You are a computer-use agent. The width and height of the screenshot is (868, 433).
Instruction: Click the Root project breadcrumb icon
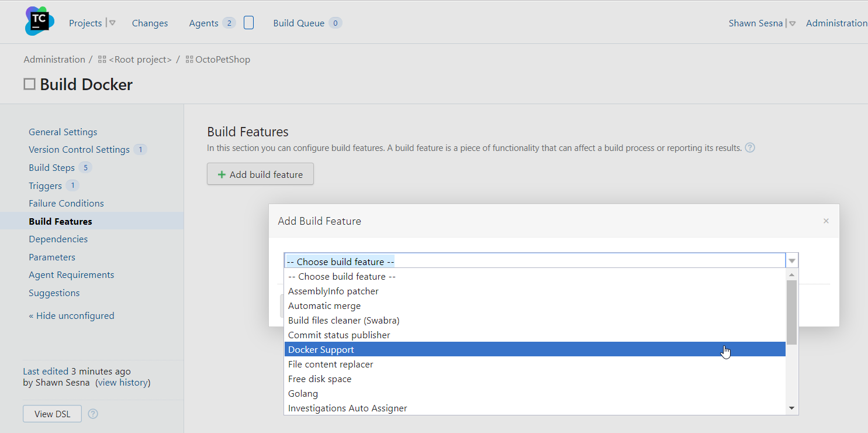[x=102, y=60]
